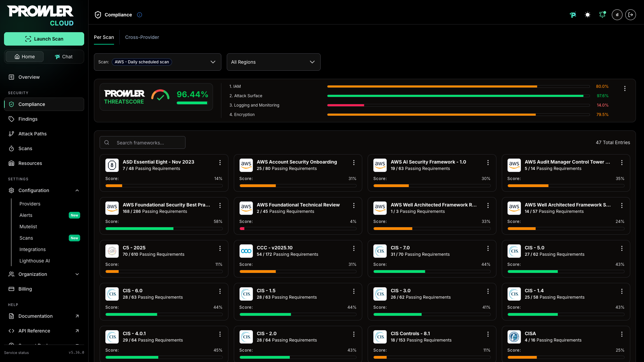This screenshot has height=362, width=644.
Task: Click the Logging and Monitoring progress bar
Action: tap(459, 105)
